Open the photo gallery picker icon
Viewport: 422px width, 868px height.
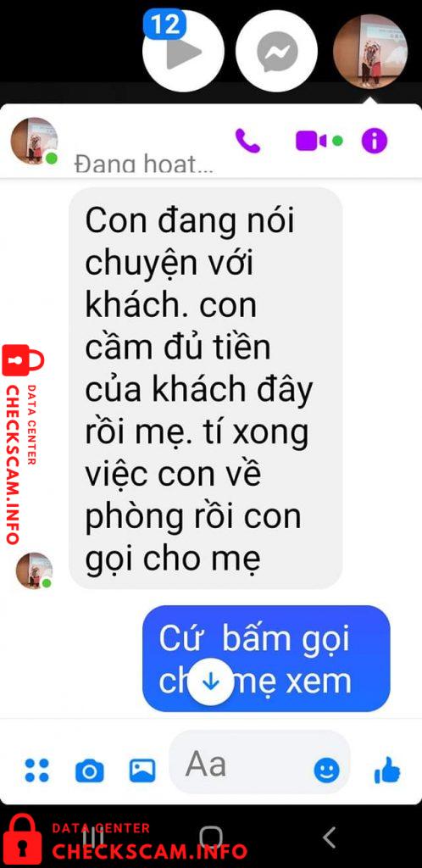[142, 770]
